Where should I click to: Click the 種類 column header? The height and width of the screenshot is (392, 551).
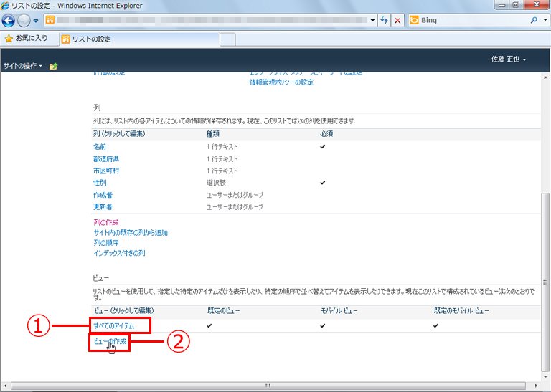point(213,134)
